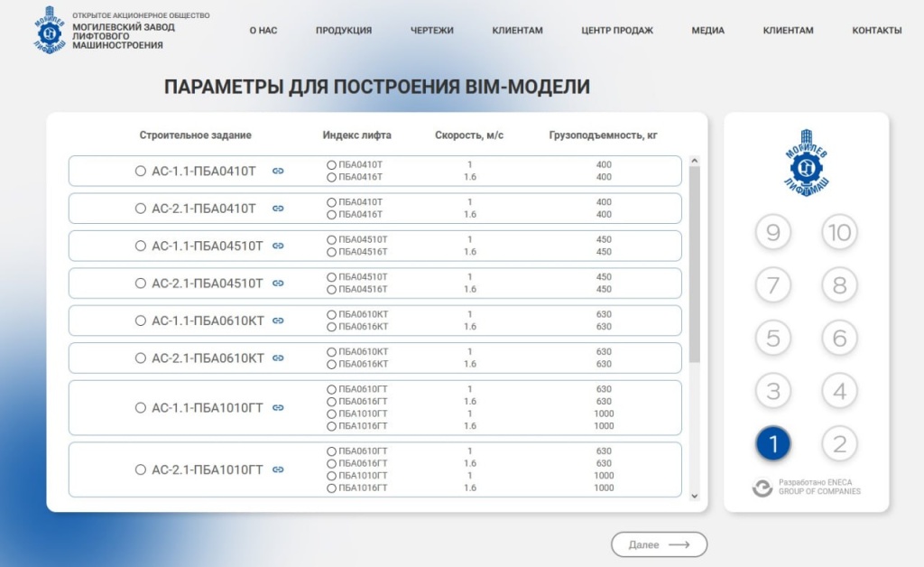Open link icon beside АС-1.1-ПБА1010ГТ
The height and width of the screenshot is (567, 924).
tap(278, 408)
